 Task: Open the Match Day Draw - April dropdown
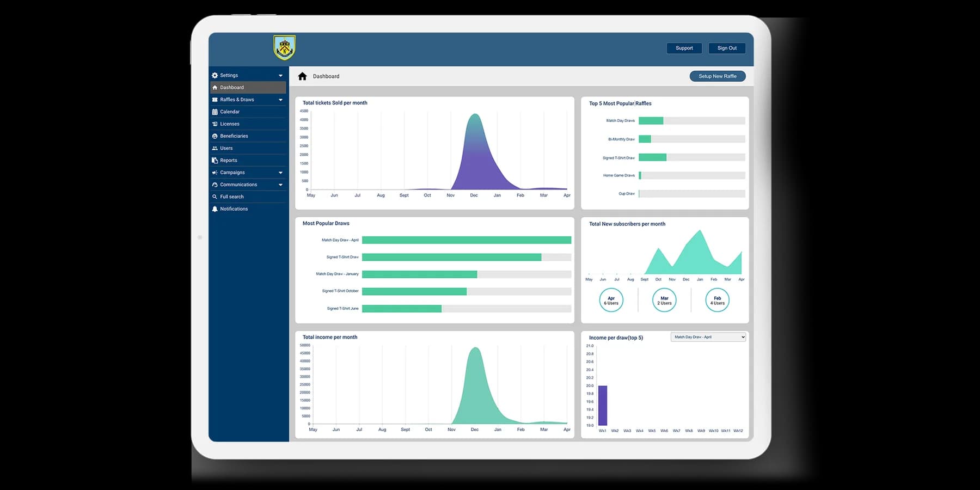pyautogui.click(x=708, y=337)
